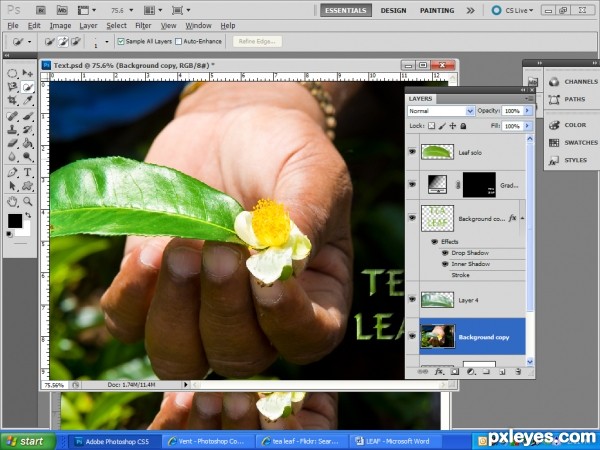Image resolution: width=600 pixels, height=450 pixels.
Task: Reset to default foreground and background colors
Action: (10, 234)
